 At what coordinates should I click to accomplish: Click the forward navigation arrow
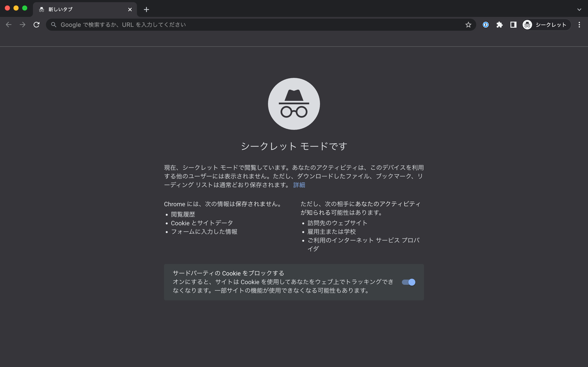tap(23, 24)
